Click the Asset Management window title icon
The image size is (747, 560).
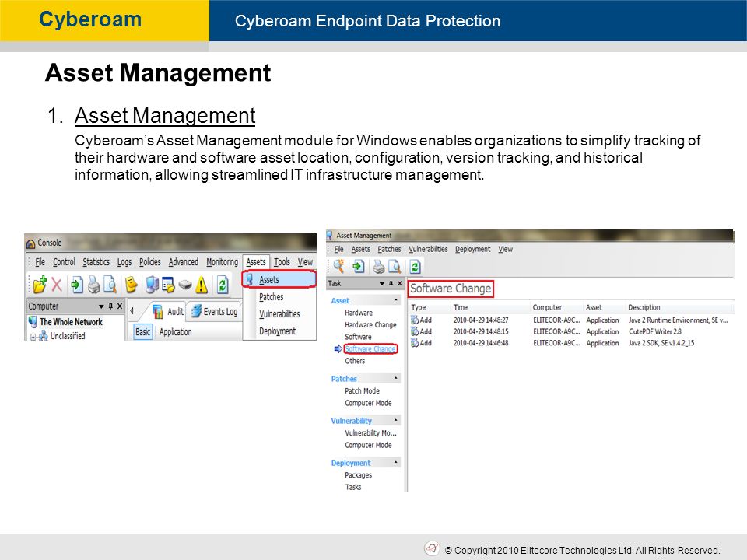330,235
